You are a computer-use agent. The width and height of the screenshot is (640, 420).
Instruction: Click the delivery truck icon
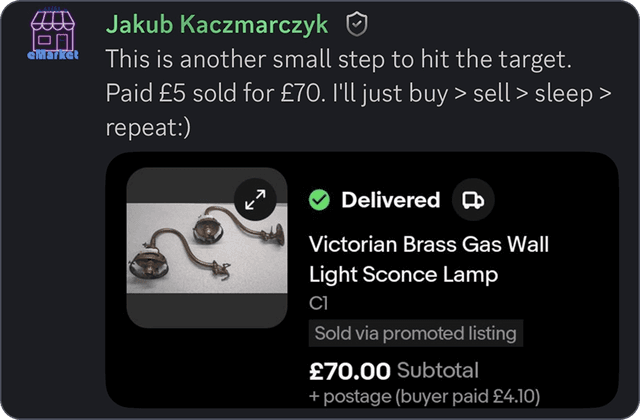(472, 200)
